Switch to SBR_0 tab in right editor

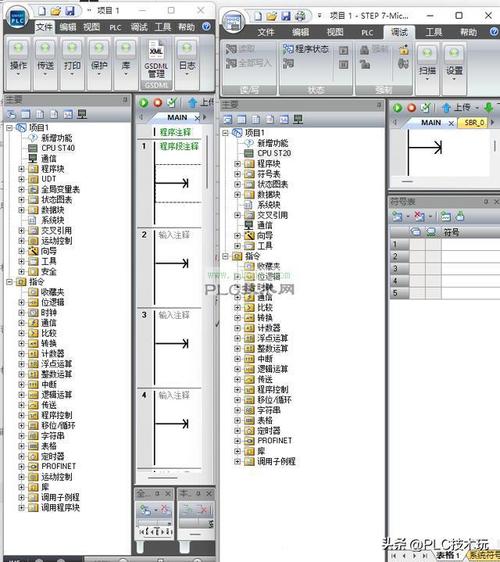point(474,123)
